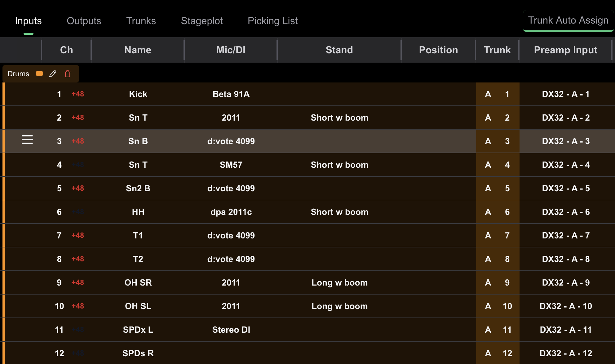Open the Trunks tab
Image resolution: width=615 pixels, height=364 pixels.
(141, 21)
